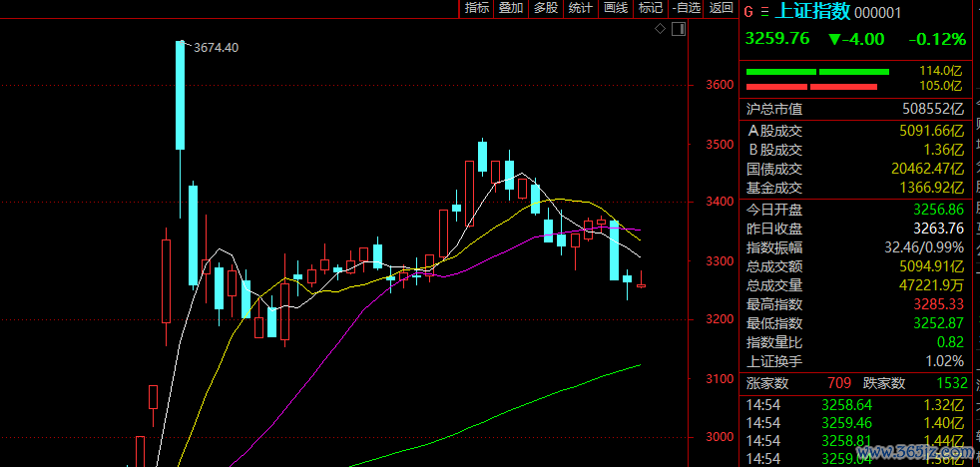Select the A股成交 row label
Image resolution: width=980 pixels, height=467 pixels.
coord(774,132)
